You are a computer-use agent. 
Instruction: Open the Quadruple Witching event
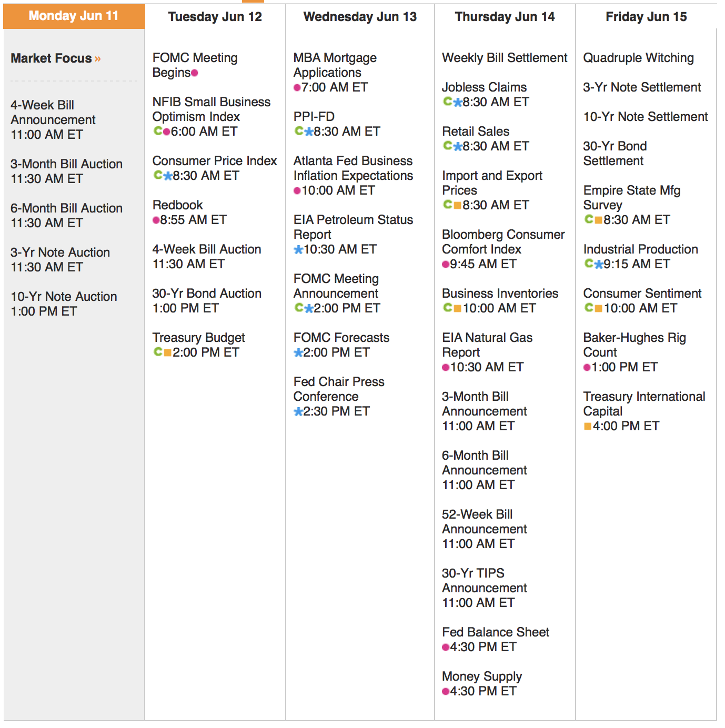tap(638, 58)
